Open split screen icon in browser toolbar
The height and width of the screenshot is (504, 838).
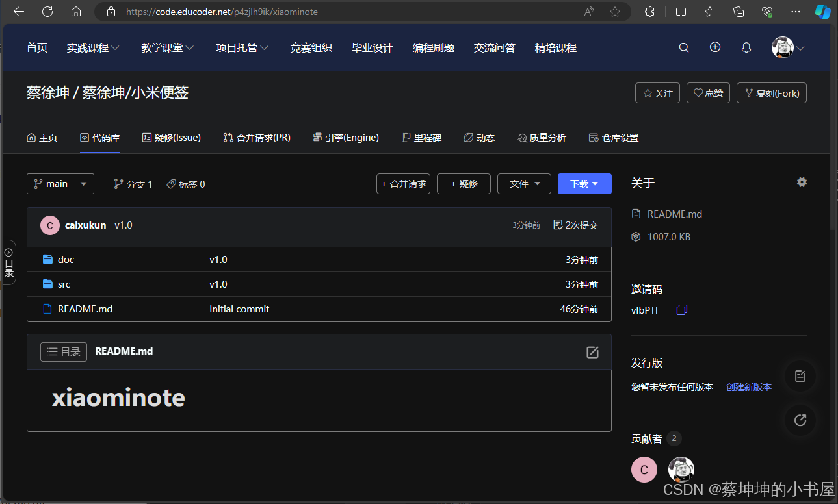tap(681, 12)
